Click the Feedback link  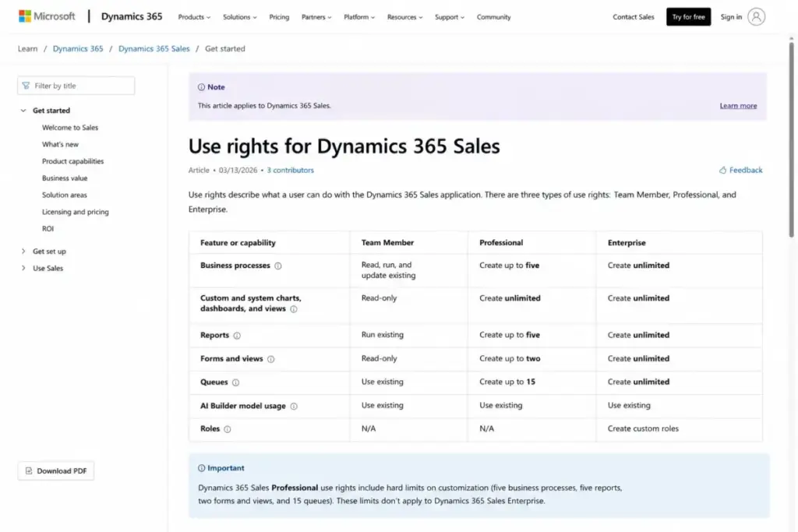click(746, 170)
